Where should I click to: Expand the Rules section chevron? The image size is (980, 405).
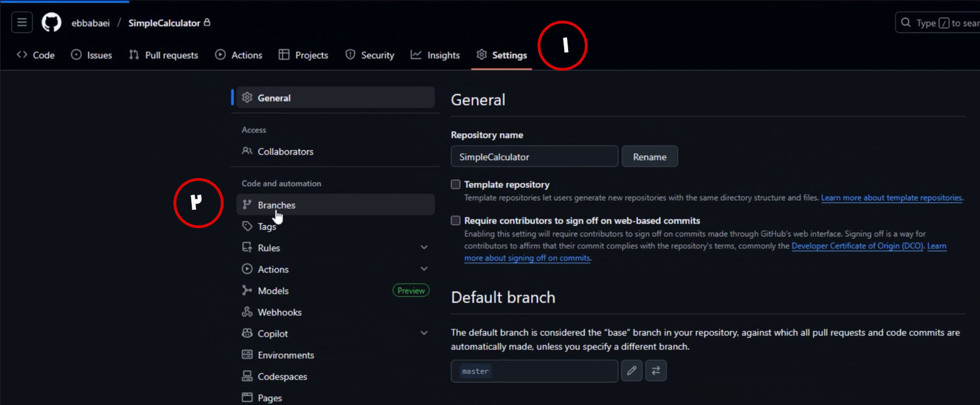coord(424,248)
